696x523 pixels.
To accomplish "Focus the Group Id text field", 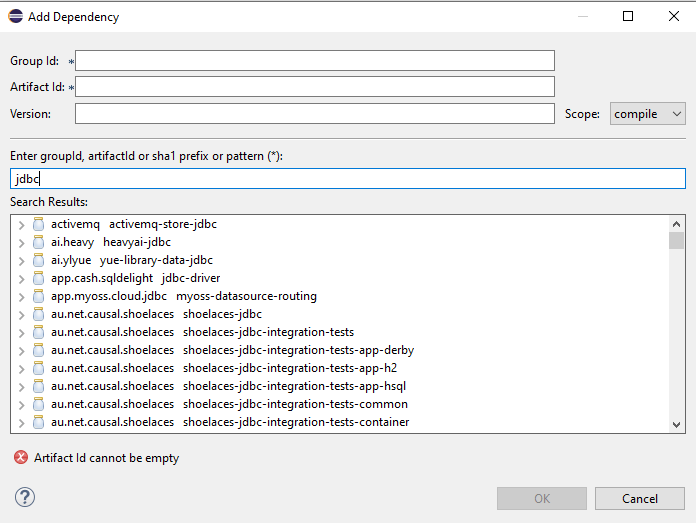I will (315, 60).
